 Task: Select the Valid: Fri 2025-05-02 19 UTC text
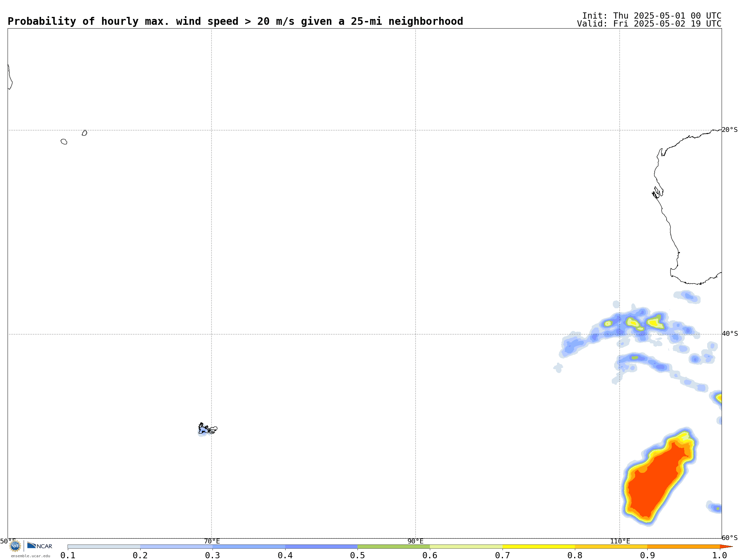pyautogui.click(x=649, y=24)
